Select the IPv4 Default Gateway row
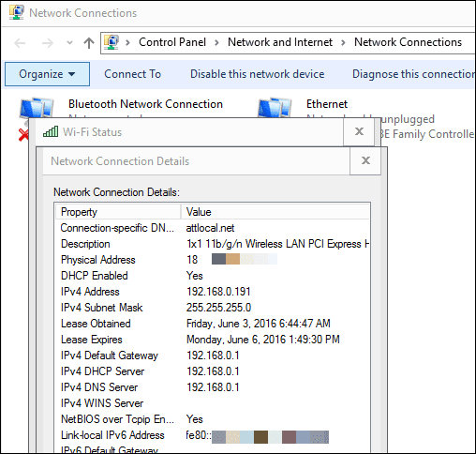476x454 pixels. point(213,356)
